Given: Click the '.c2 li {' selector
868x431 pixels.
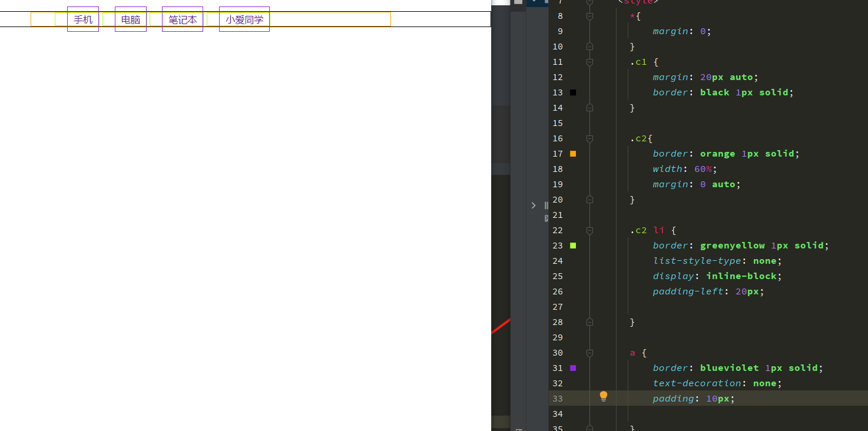Looking at the screenshot, I should (x=652, y=230).
